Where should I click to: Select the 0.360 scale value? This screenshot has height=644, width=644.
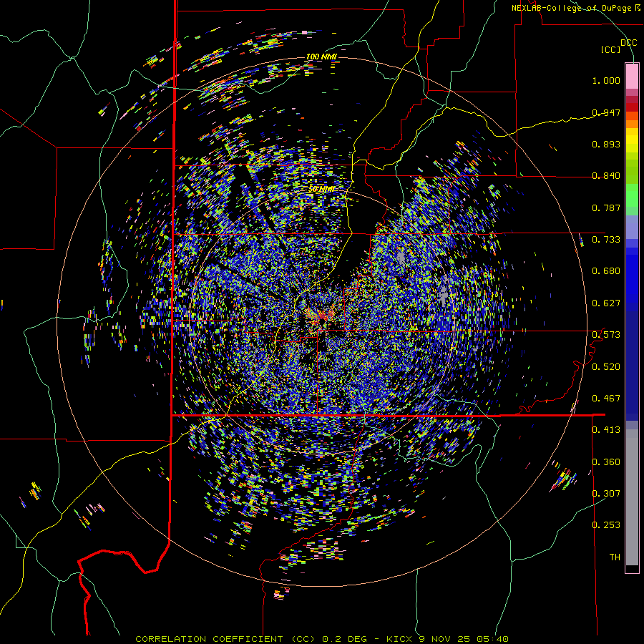pos(606,462)
